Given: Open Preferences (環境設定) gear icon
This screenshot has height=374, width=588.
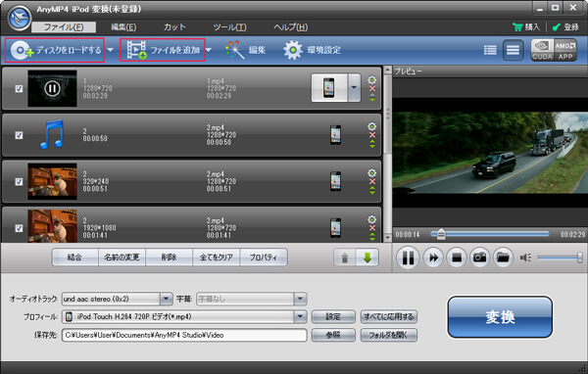Looking at the screenshot, I should tap(312, 50).
